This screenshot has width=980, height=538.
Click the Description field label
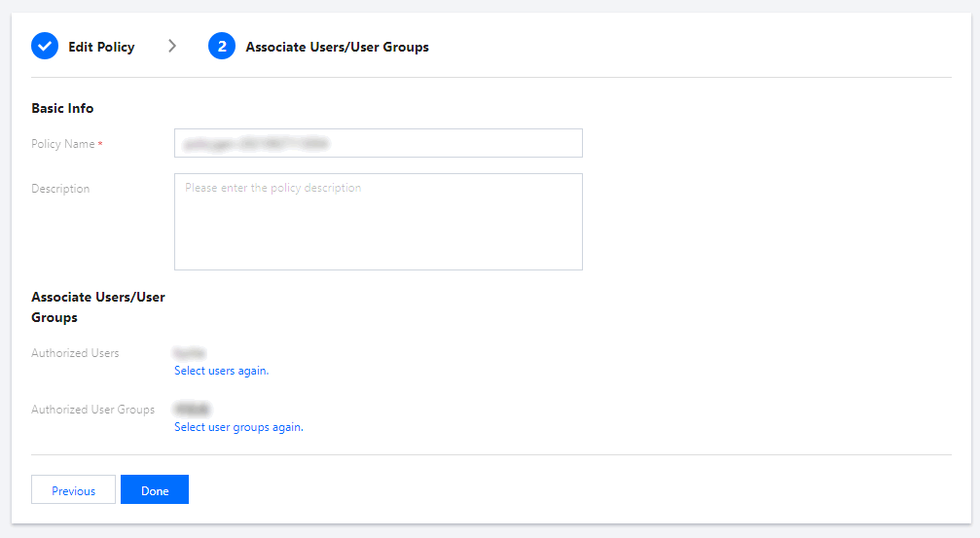pos(60,189)
